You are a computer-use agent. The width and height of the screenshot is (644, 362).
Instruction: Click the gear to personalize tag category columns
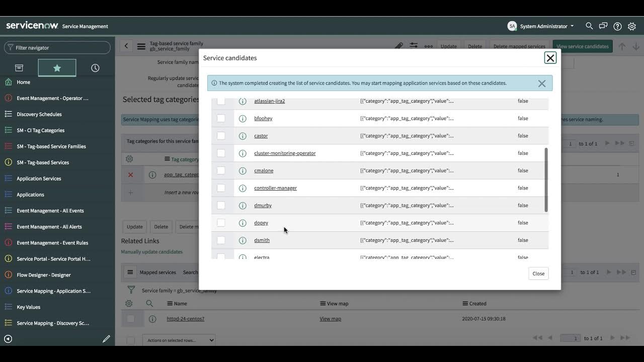[x=129, y=158]
